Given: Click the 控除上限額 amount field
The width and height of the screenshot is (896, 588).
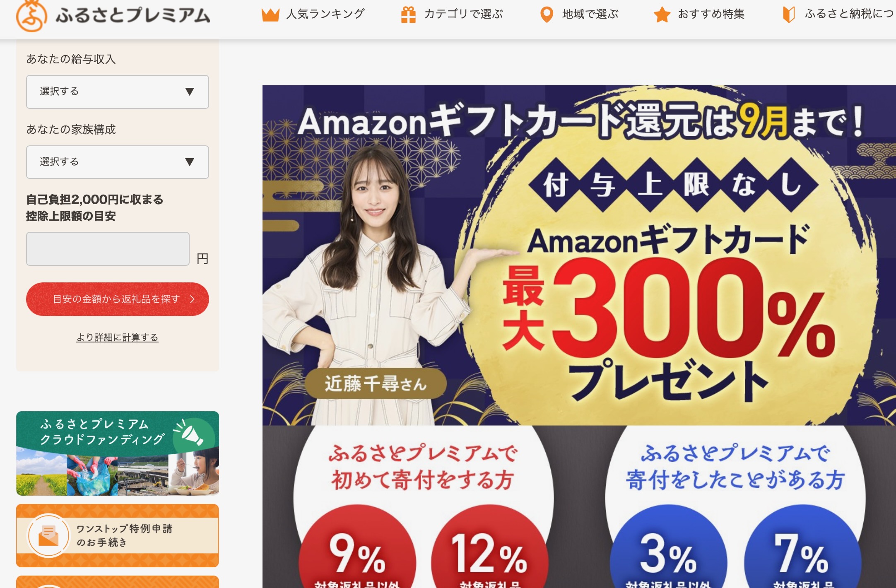Looking at the screenshot, I should [108, 249].
